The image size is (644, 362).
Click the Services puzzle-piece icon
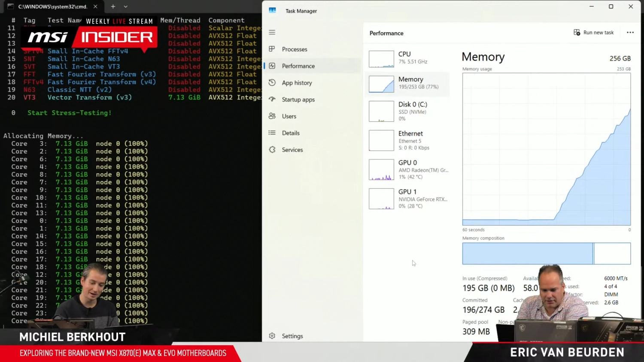point(272,150)
